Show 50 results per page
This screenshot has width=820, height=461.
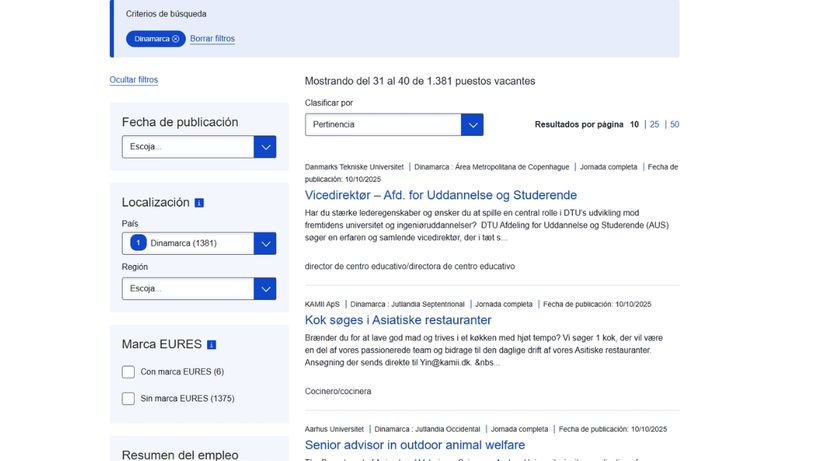click(674, 125)
